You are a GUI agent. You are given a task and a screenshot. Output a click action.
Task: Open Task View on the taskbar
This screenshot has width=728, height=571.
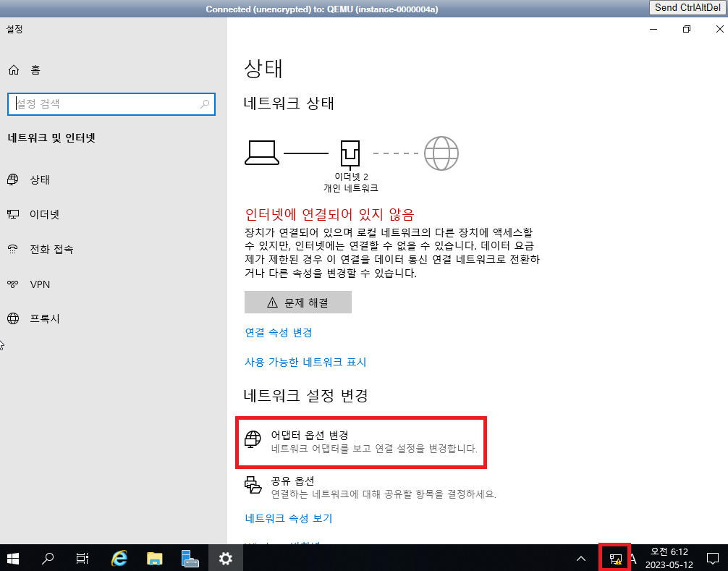pos(82,558)
